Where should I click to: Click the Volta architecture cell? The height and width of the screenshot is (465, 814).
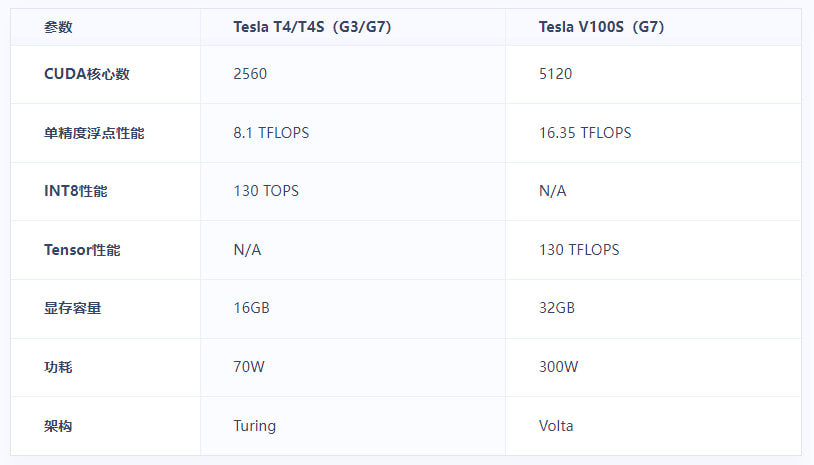coord(556,426)
